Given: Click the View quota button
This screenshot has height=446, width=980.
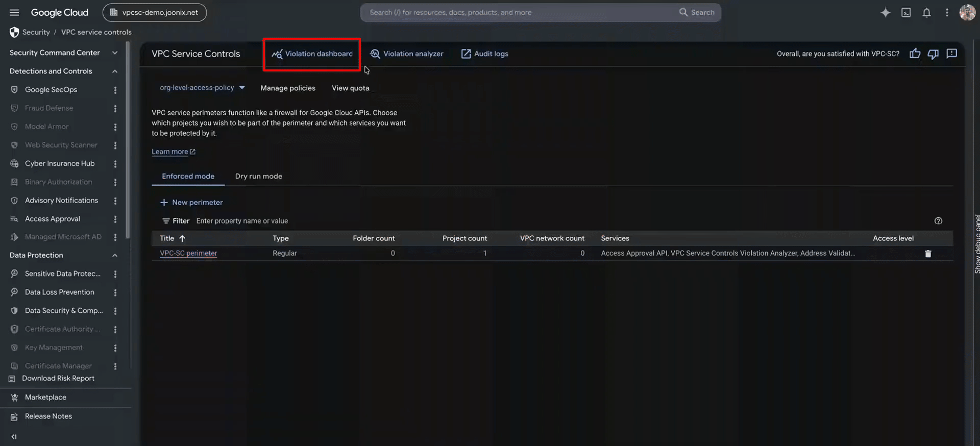Looking at the screenshot, I should point(351,88).
